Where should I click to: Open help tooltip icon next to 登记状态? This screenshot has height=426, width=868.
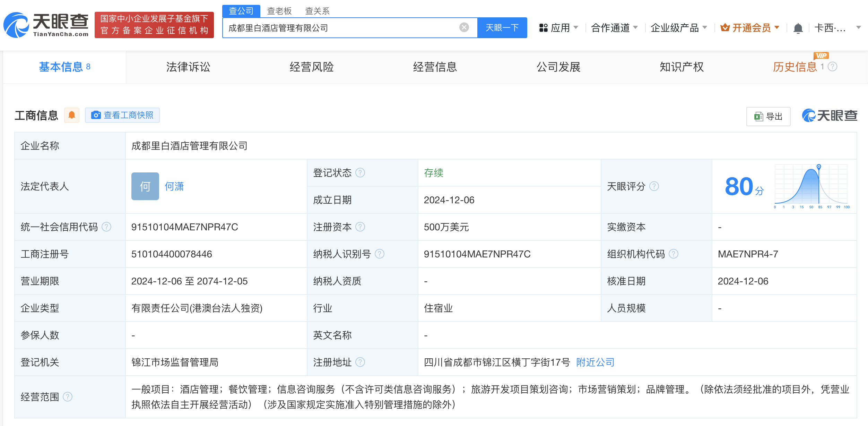[361, 172]
